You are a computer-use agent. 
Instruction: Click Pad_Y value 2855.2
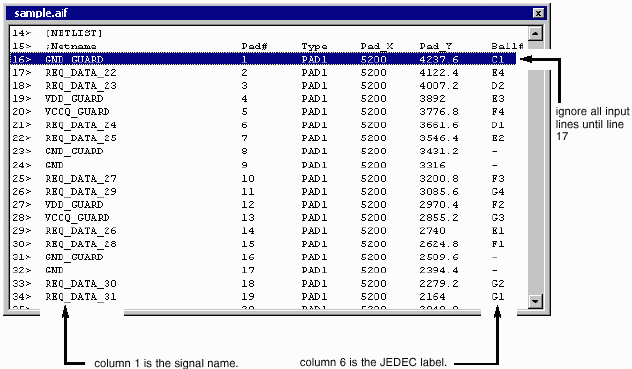click(439, 217)
